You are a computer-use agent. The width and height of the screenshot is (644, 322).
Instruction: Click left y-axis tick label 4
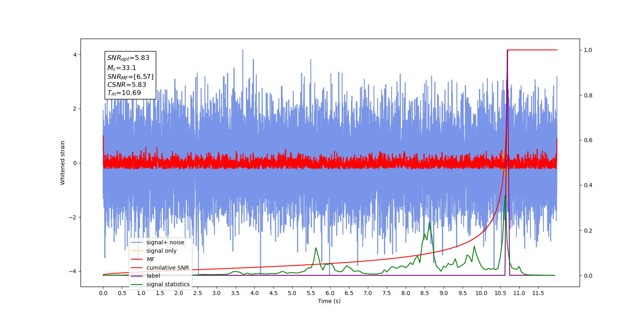tap(75, 55)
